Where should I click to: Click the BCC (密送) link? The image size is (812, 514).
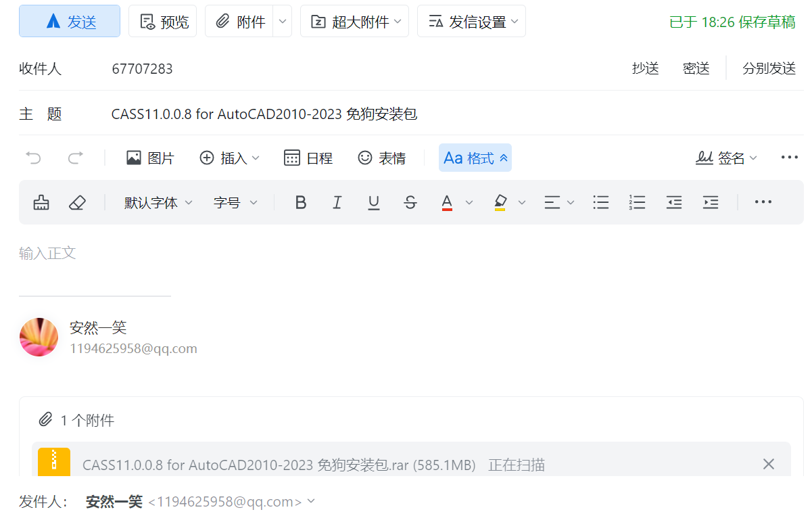(x=696, y=68)
